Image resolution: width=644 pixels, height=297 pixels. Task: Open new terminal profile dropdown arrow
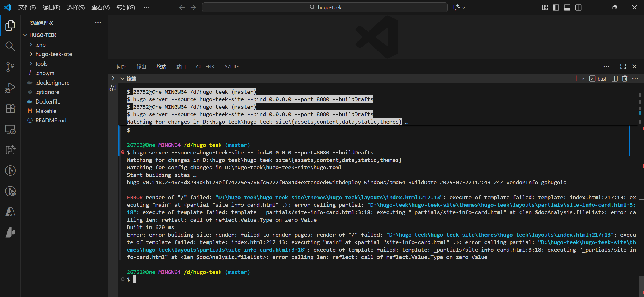coord(583,79)
